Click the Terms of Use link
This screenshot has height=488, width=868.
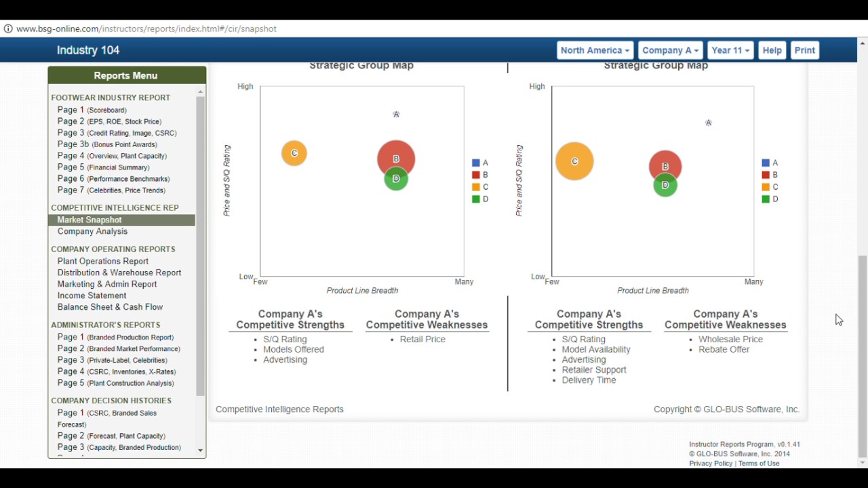click(x=759, y=464)
